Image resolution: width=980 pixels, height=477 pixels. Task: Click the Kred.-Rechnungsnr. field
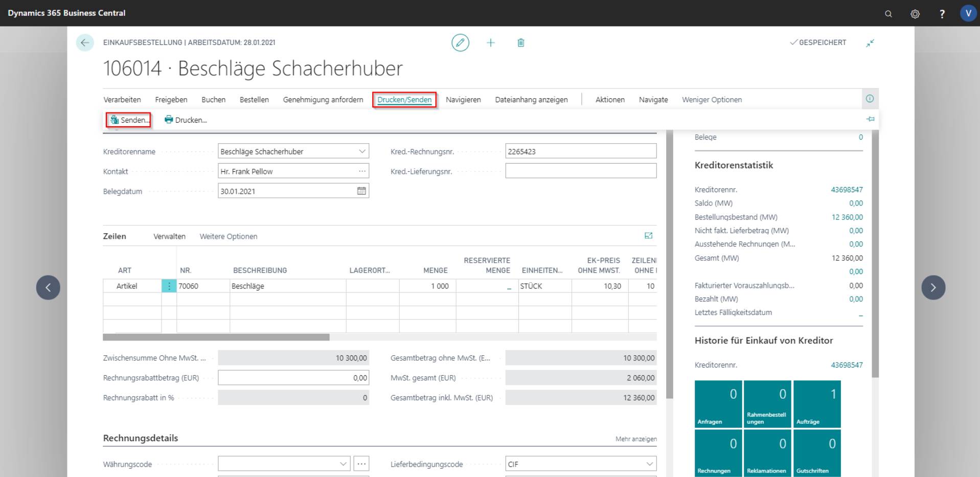click(581, 151)
